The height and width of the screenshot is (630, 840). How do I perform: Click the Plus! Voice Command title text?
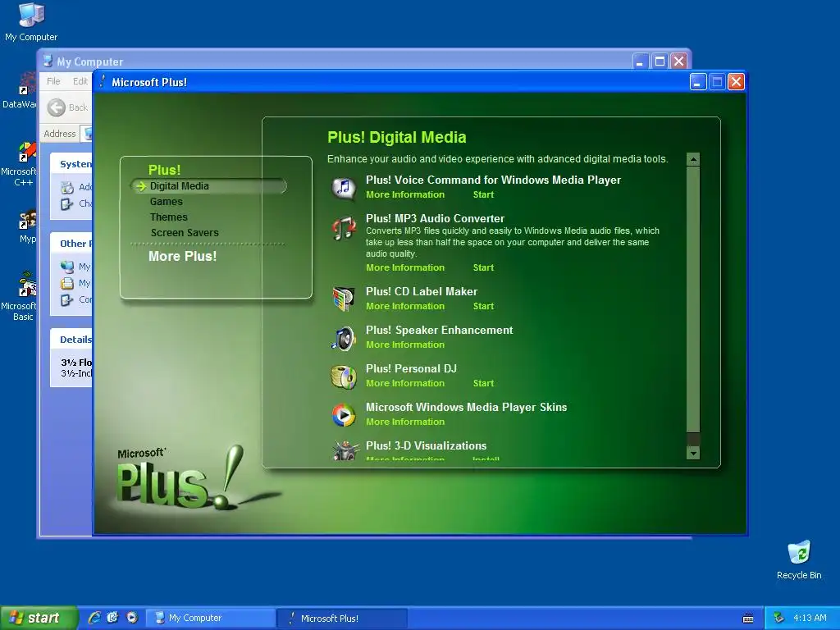coord(493,180)
